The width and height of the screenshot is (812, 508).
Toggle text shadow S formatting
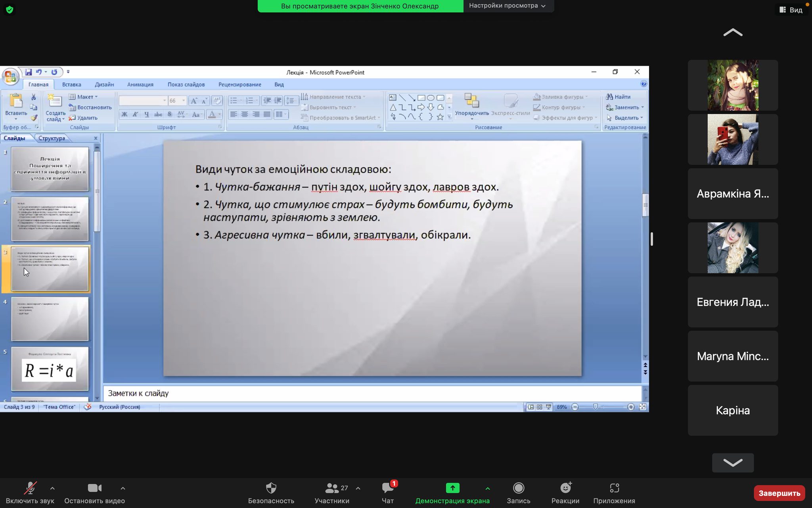pos(169,114)
